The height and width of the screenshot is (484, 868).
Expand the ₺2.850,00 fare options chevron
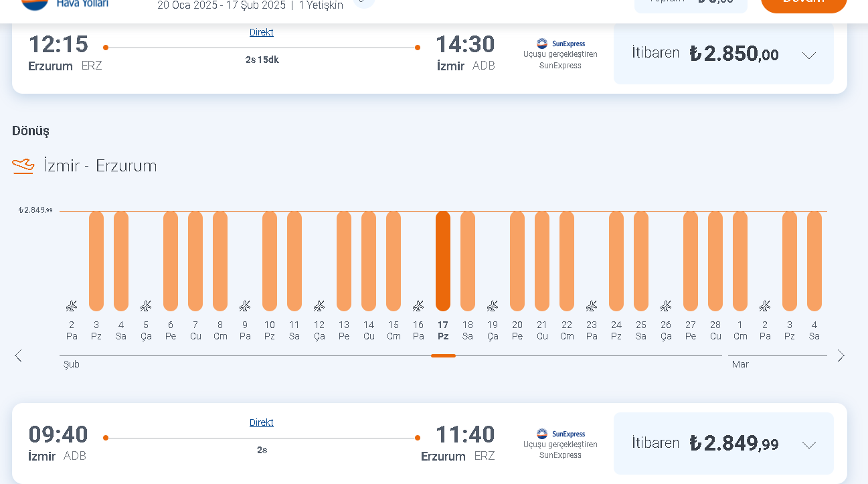tap(809, 56)
